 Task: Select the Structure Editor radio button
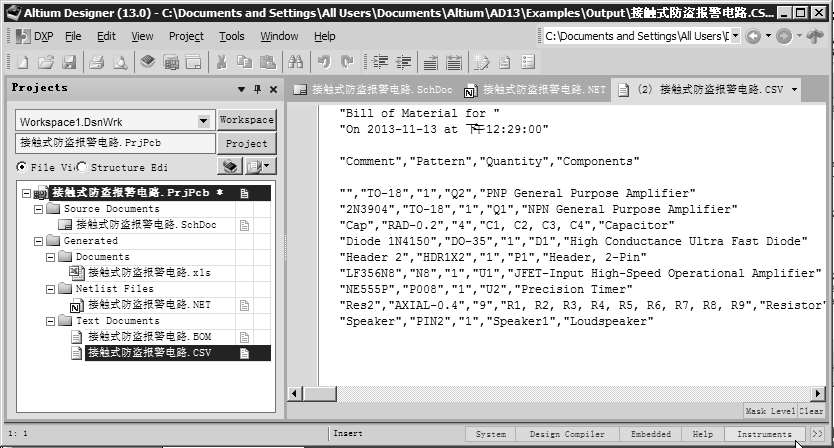[81, 167]
